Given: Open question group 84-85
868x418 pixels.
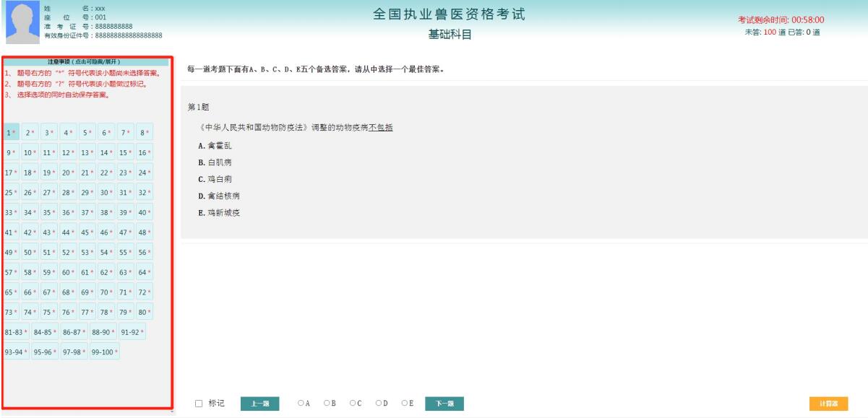Looking at the screenshot, I should click(x=46, y=332).
